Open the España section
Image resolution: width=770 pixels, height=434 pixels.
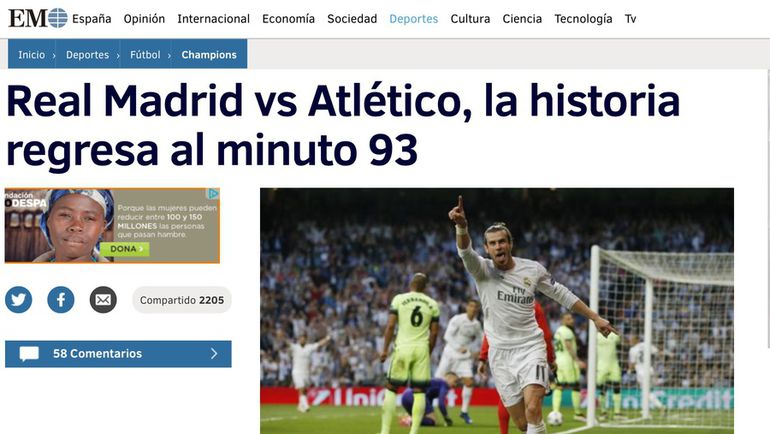pyautogui.click(x=92, y=19)
